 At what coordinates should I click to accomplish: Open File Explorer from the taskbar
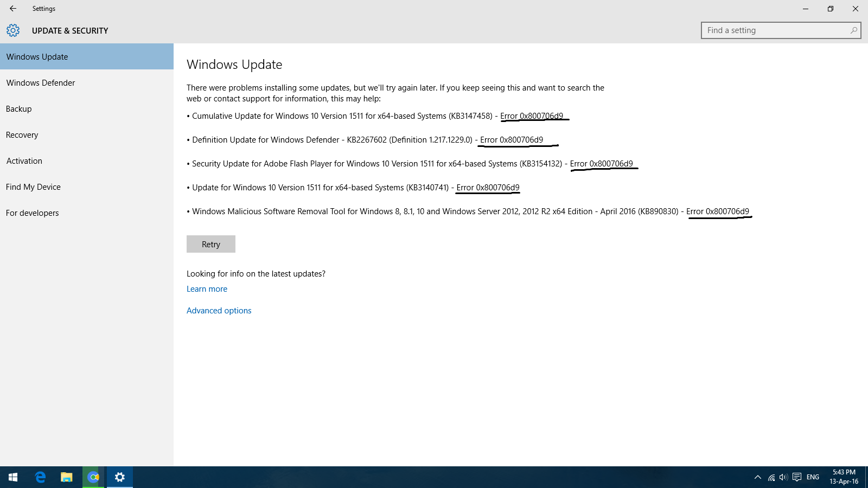[67, 477]
